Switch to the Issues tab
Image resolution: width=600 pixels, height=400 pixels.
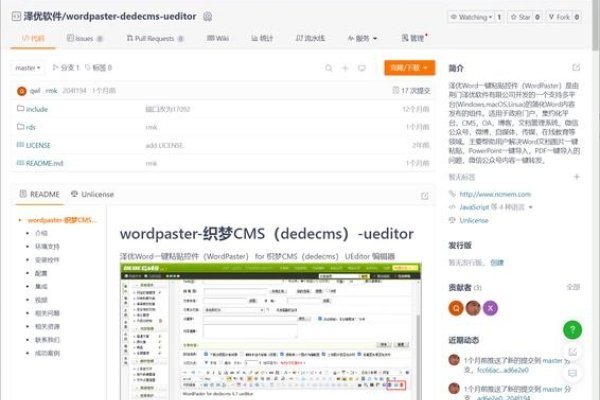pos(85,38)
